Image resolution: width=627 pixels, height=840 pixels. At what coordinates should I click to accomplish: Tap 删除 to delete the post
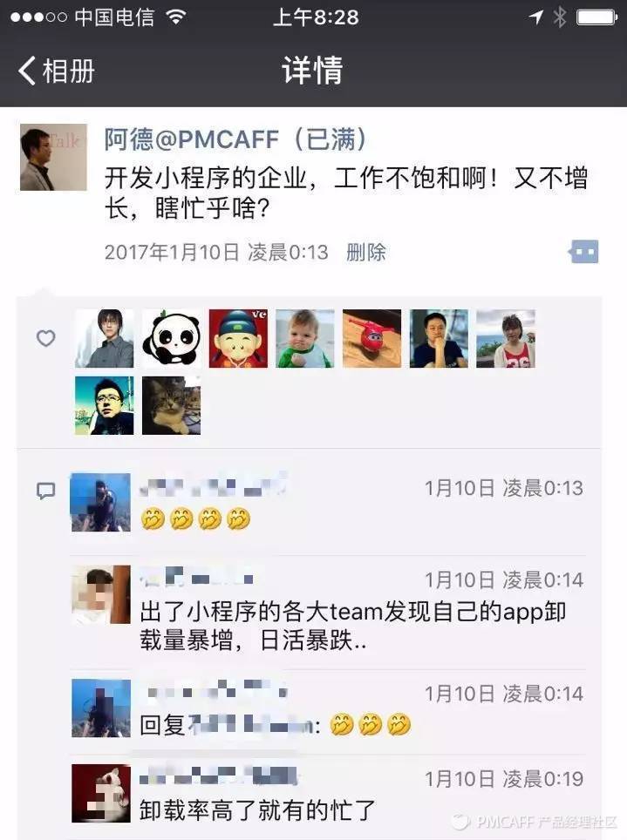365,252
